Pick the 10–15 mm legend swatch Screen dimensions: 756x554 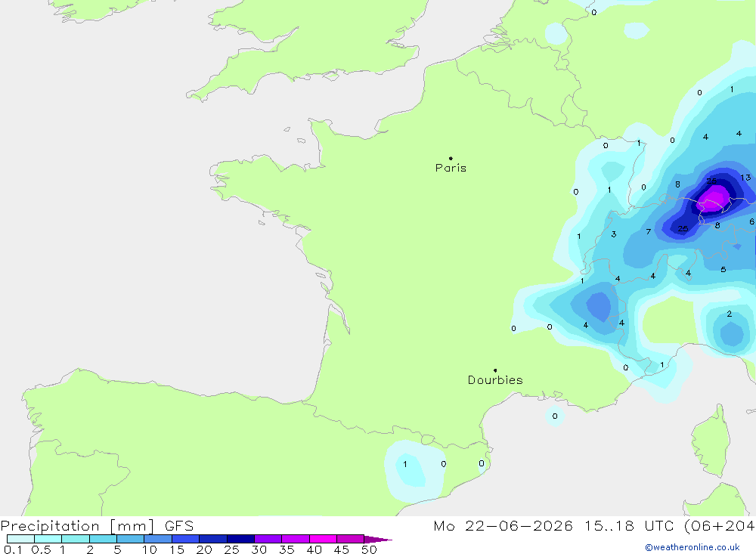point(158,539)
